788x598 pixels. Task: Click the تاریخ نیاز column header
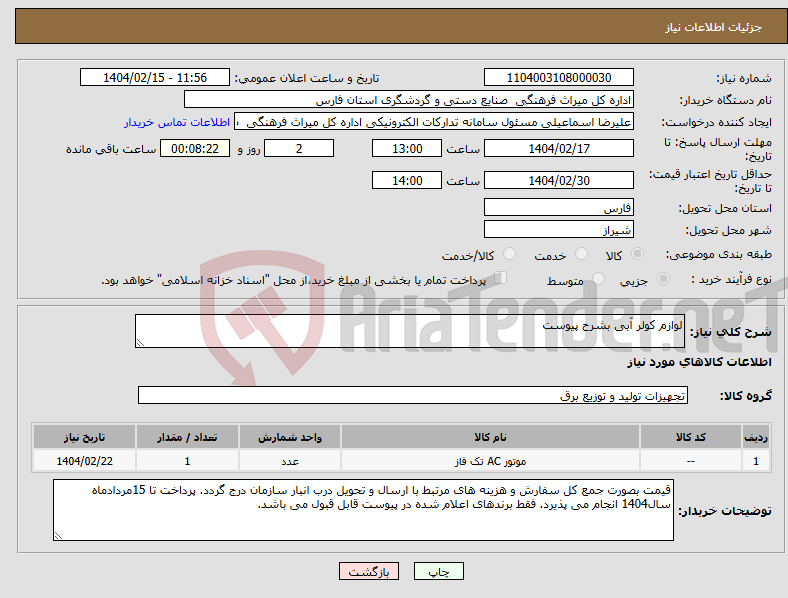pyautogui.click(x=84, y=437)
